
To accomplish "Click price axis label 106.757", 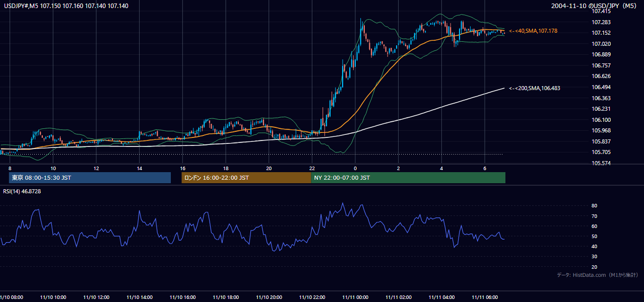I will (602, 65).
